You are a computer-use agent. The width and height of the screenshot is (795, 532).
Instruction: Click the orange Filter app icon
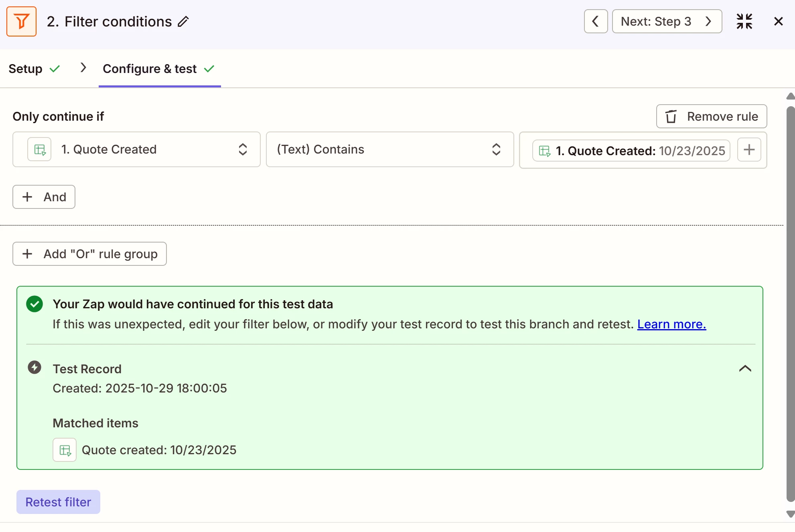[x=21, y=21]
